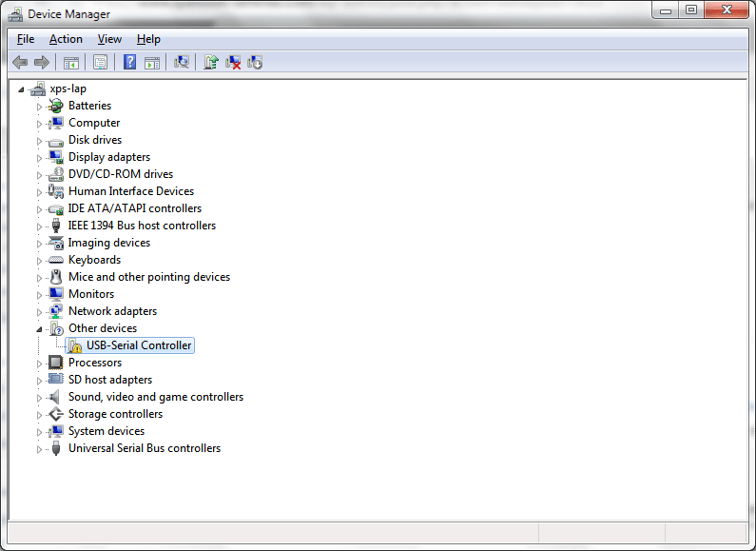
Task: Select Mice and other pointing devices
Action: coord(149,277)
